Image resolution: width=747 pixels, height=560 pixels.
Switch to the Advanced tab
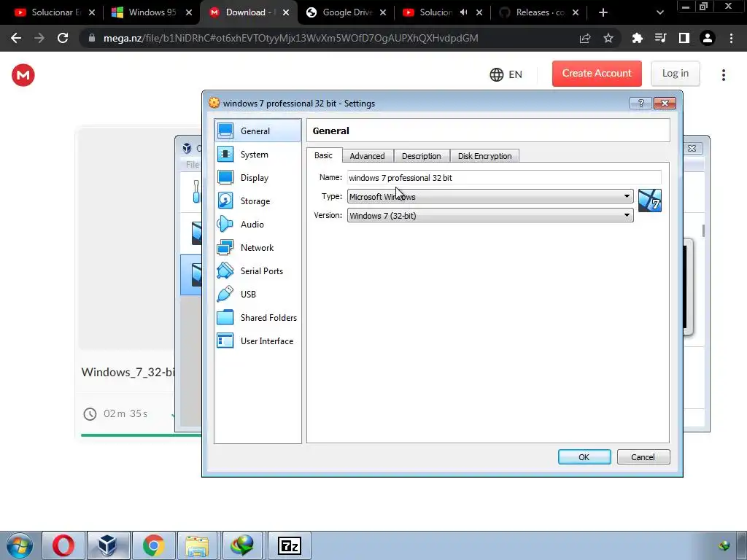(x=368, y=156)
